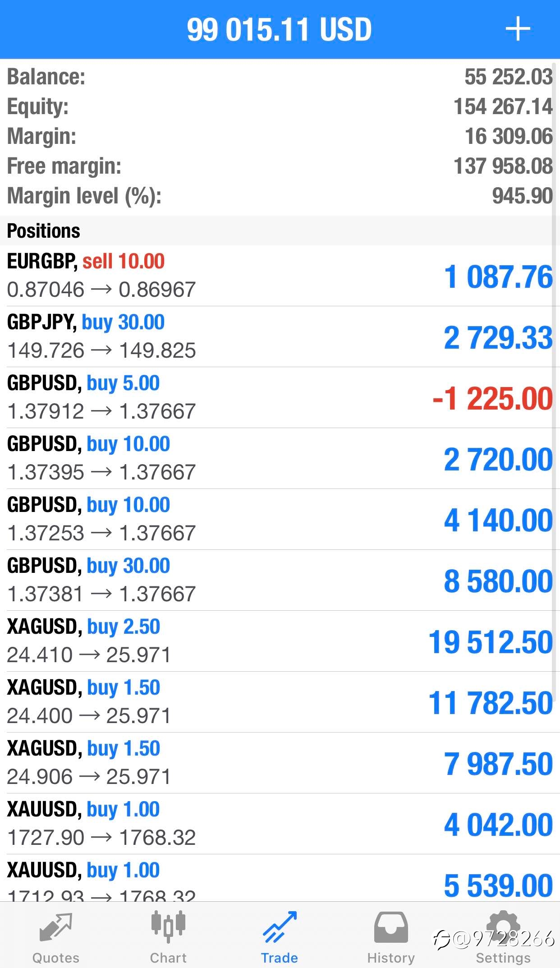Open the GBPUSD buy 5.00 losing position
This screenshot has width=560, height=968.
[x=280, y=397]
